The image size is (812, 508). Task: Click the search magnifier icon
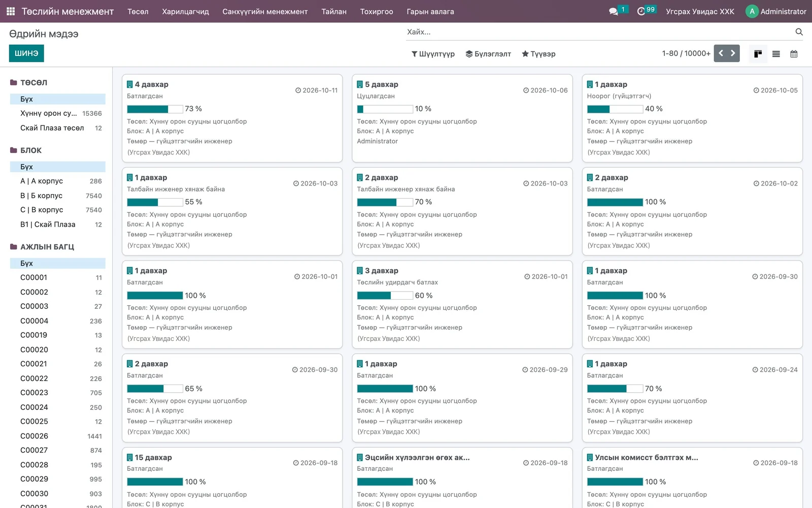(799, 32)
